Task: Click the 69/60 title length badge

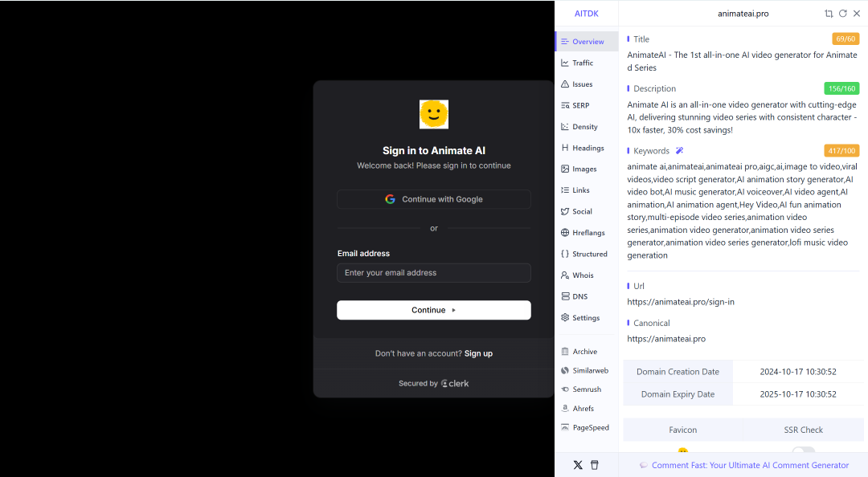Action: [845, 39]
